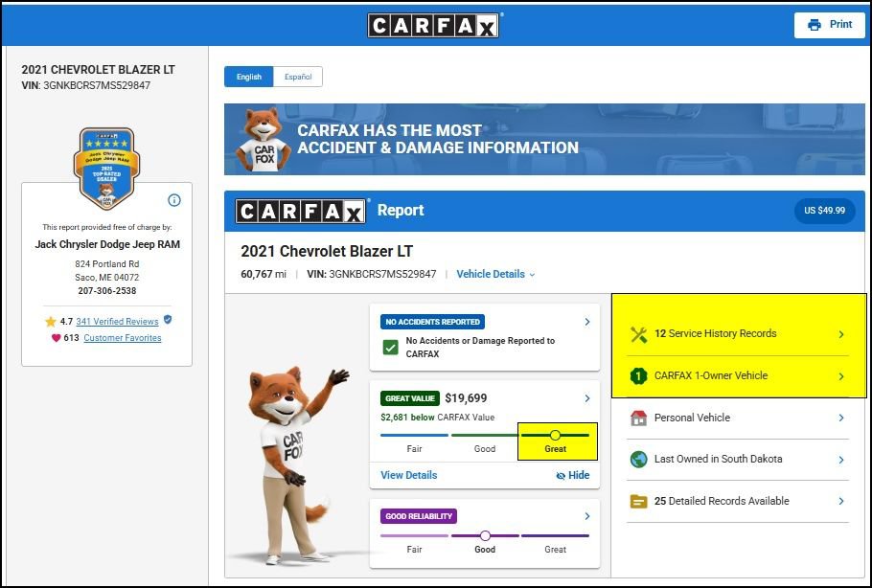This screenshot has width=872, height=588.
Task: Click the GREAT VALUE badge
Action: tap(410, 398)
